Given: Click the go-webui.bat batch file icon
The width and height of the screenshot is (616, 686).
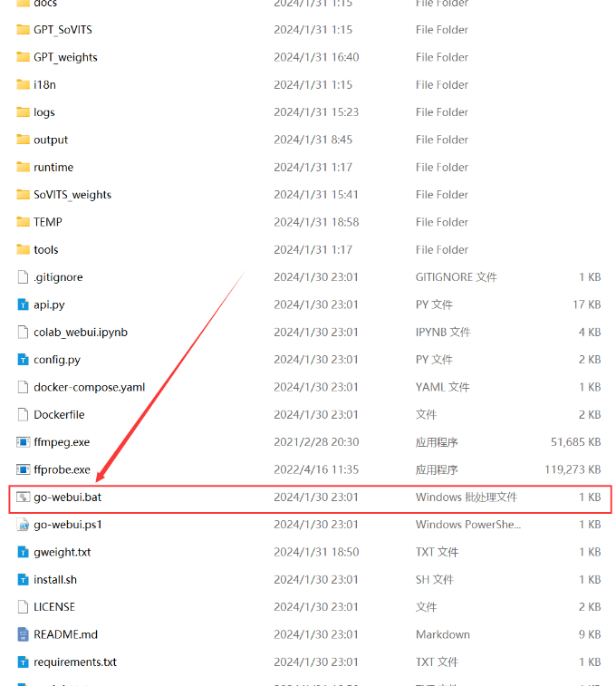Looking at the screenshot, I should [x=24, y=498].
